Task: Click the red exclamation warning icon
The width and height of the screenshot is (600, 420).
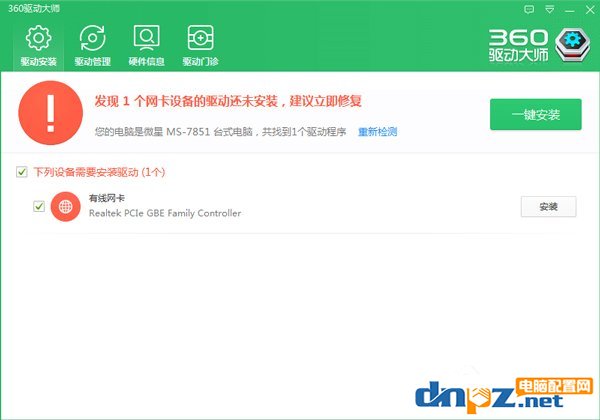Action: click(x=51, y=113)
